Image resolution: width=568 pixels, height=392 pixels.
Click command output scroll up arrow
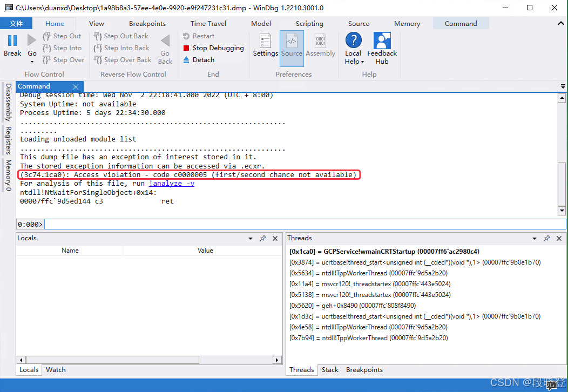click(x=562, y=98)
